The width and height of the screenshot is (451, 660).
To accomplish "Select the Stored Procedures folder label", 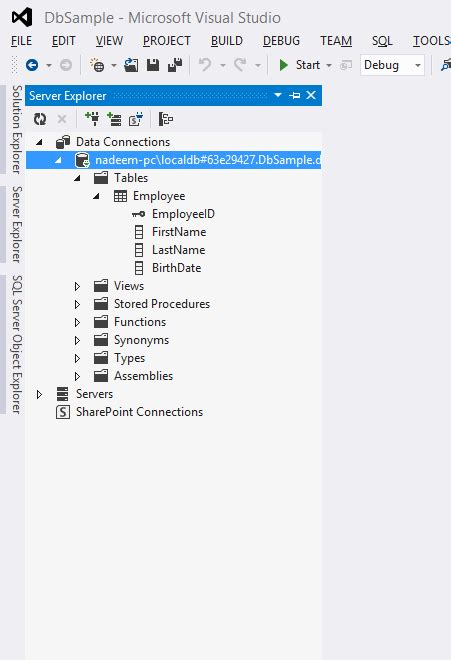I will 162,304.
